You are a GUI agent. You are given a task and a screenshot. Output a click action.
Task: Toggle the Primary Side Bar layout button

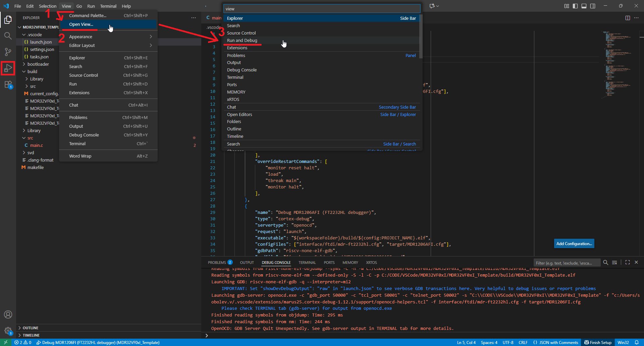tap(575, 6)
